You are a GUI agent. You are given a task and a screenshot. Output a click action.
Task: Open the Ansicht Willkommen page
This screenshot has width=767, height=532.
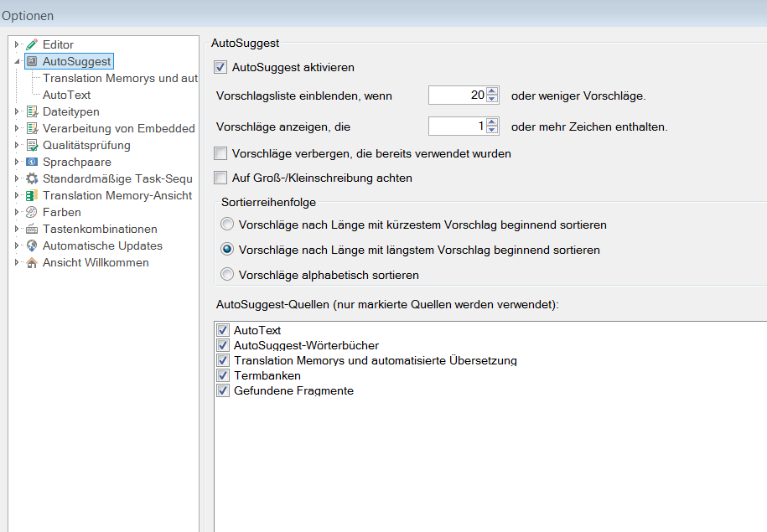click(x=96, y=262)
